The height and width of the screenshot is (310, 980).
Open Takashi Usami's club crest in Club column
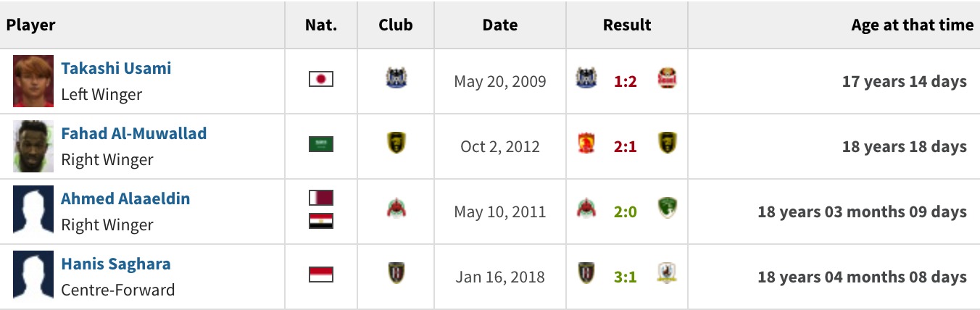(396, 78)
